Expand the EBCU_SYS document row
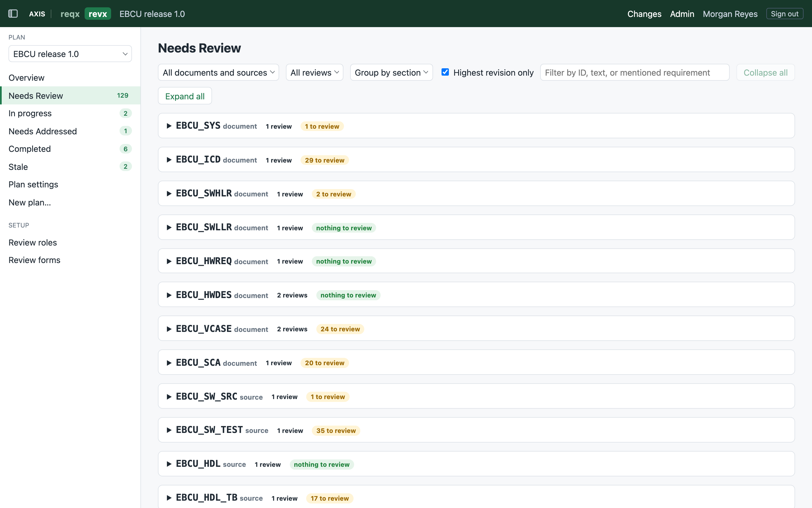The height and width of the screenshot is (508, 812). coord(476,126)
